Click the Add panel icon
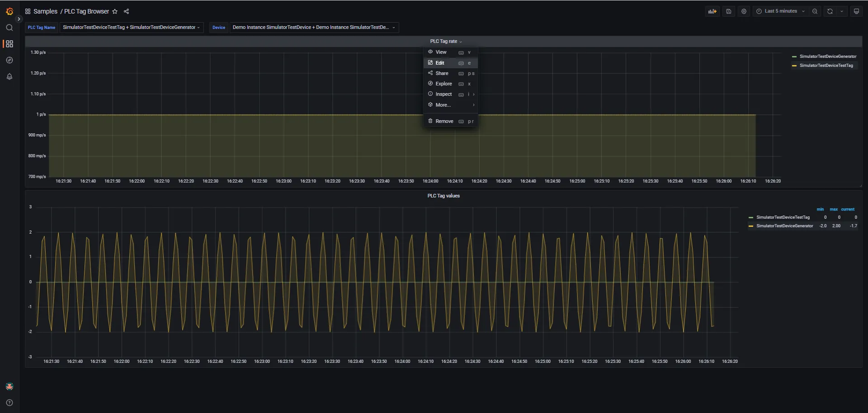Image resolution: width=868 pixels, height=413 pixels. (x=712, y=11)
